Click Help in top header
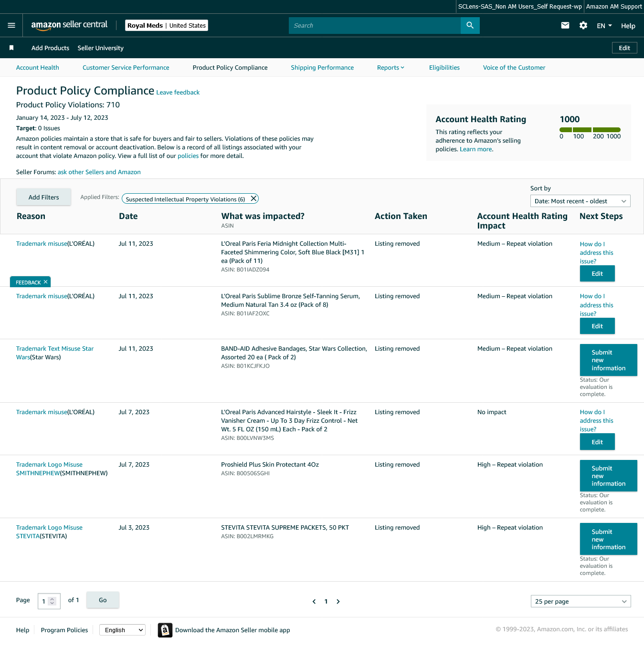The width and height of the screenshot is (644, 657). pyautogui.click(x=628, y=26)
